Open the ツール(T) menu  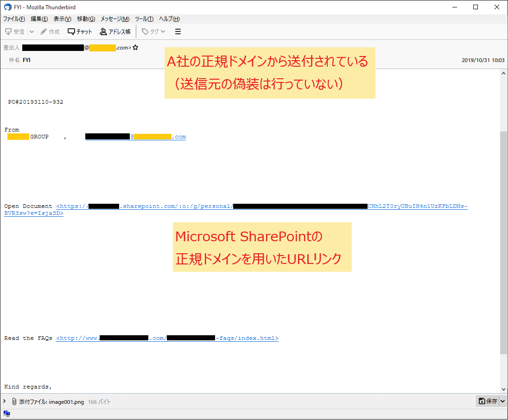(x=144, y=19)
